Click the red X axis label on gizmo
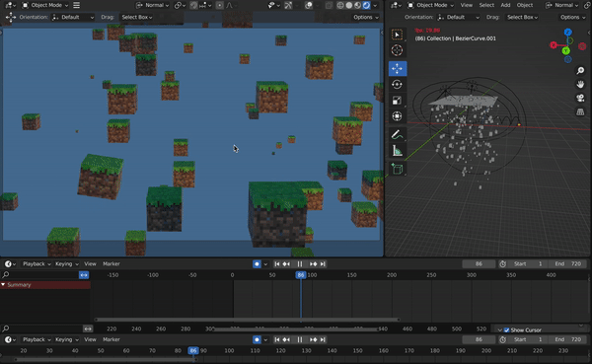 click(554, 45)
